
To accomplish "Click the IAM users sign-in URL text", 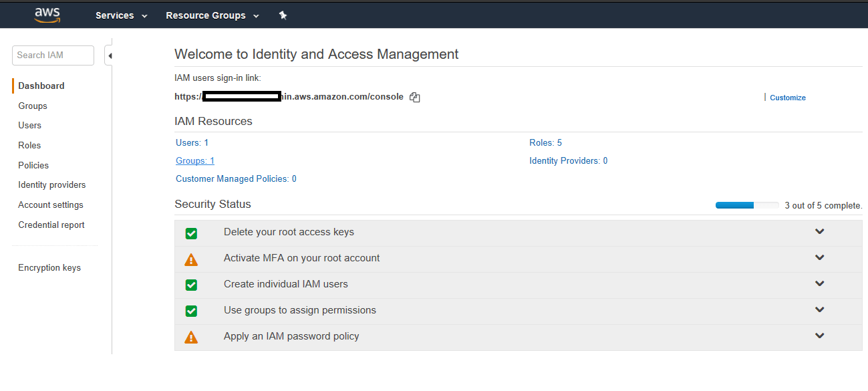I will 289,96.
